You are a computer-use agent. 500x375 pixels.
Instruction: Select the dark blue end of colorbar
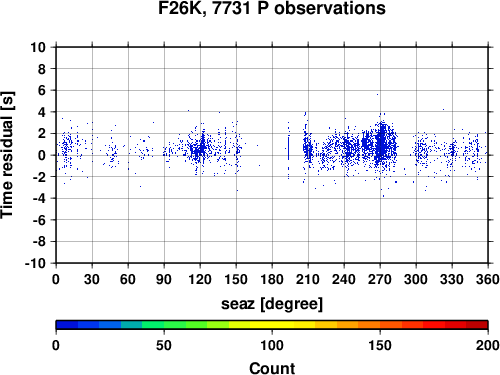coord(67,325)
